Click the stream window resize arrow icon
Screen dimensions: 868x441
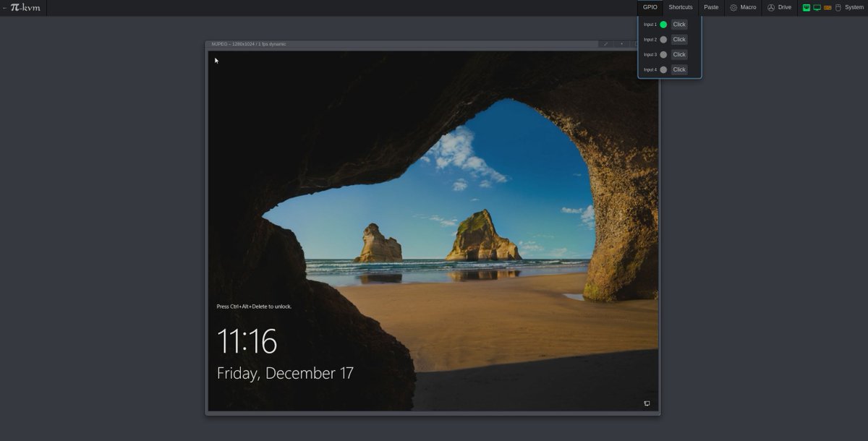click(606, 44)
